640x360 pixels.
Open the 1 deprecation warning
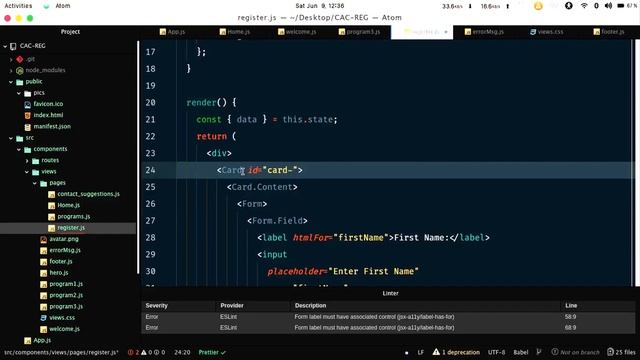point(456,352)
